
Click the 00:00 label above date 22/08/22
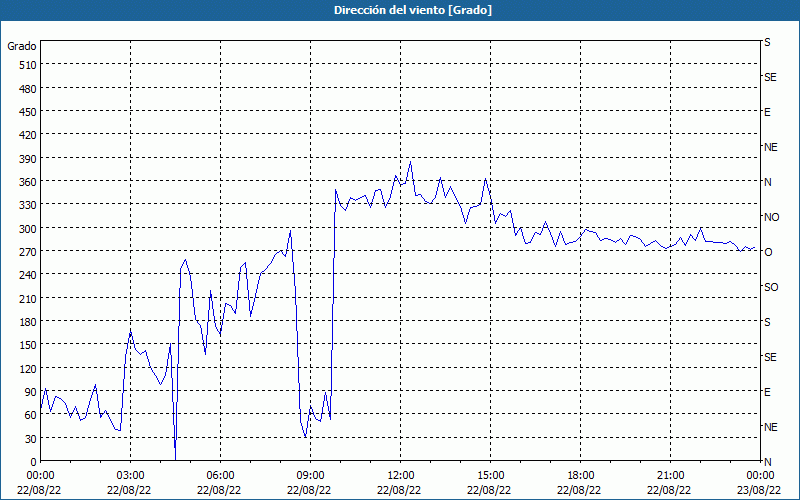[40, 476]
